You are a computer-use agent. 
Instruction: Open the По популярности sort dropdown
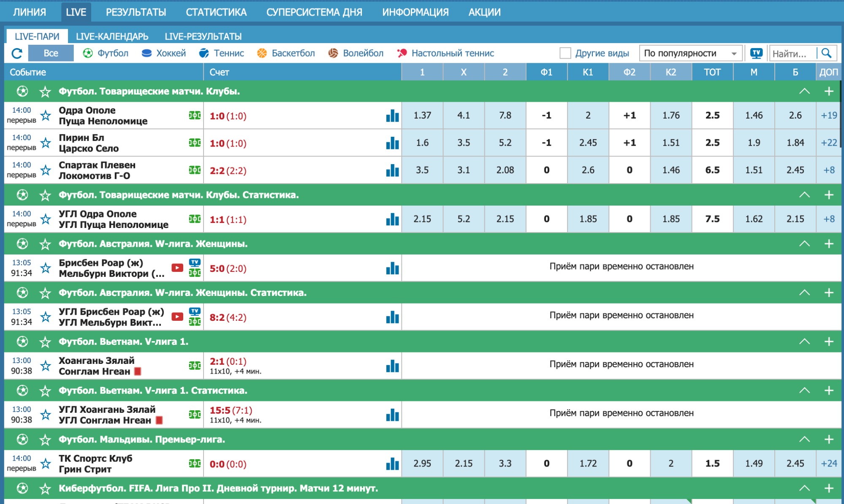690,53
